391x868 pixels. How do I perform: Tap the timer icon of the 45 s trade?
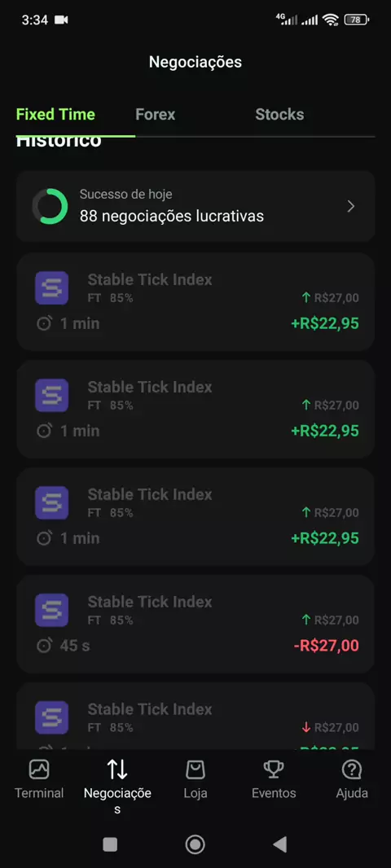pyautogui.click(x=44, y=645)
